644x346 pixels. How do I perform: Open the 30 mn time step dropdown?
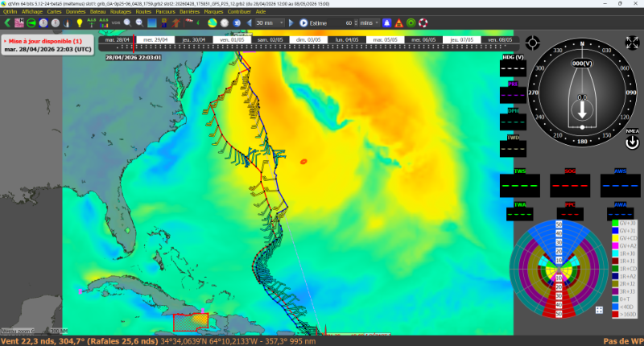coord(270,23)
